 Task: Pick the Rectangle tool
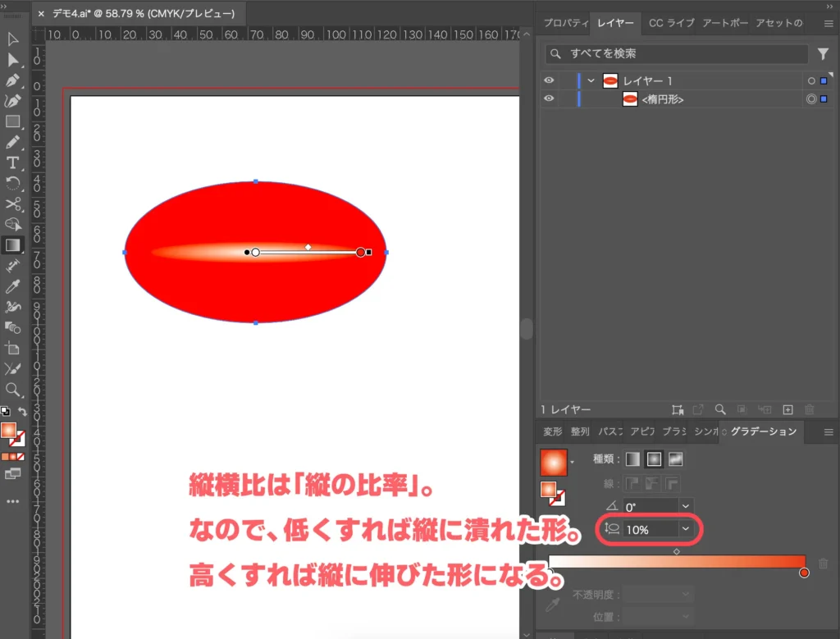[x=13, y=123]
